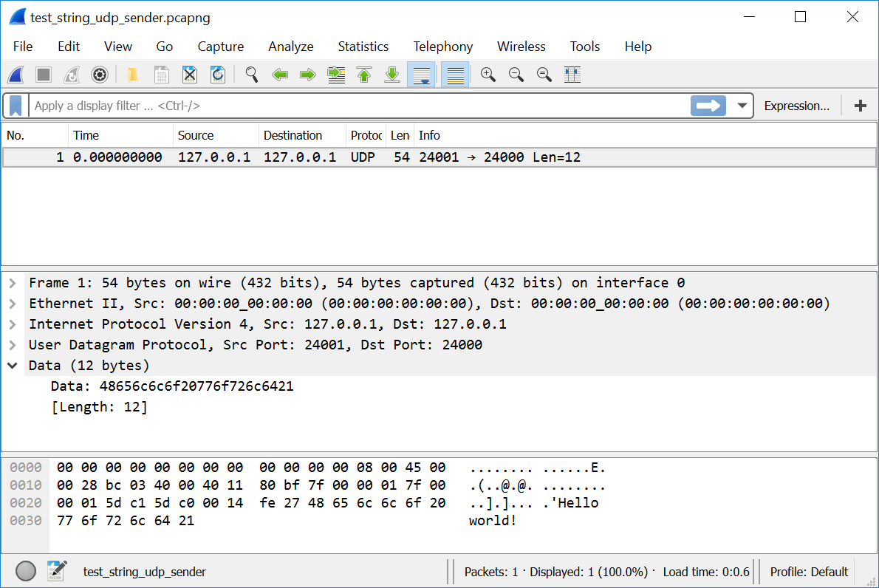
Task: Open capture options gear icon
Action: [x=100, y=75]
